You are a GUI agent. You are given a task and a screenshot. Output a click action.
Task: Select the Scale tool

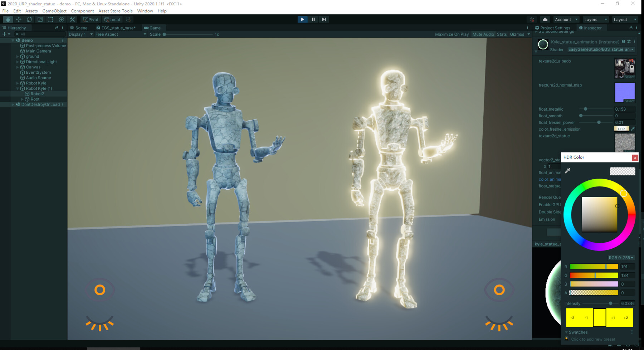click(40, 19)
